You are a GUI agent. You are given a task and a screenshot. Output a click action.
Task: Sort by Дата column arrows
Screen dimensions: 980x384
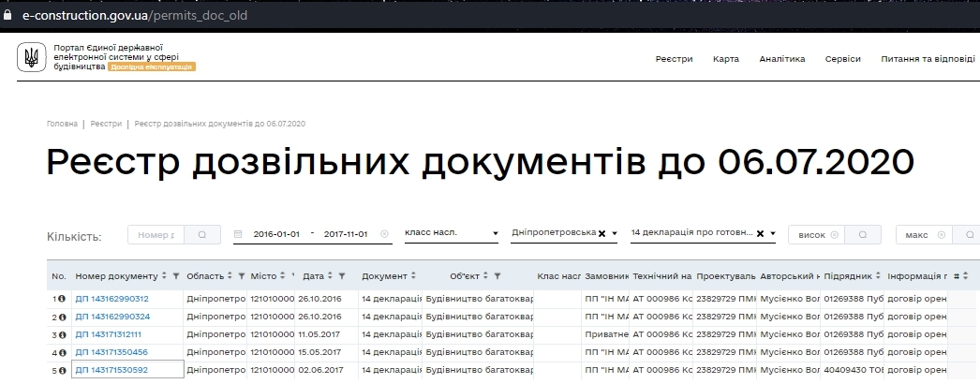[331, 276]
